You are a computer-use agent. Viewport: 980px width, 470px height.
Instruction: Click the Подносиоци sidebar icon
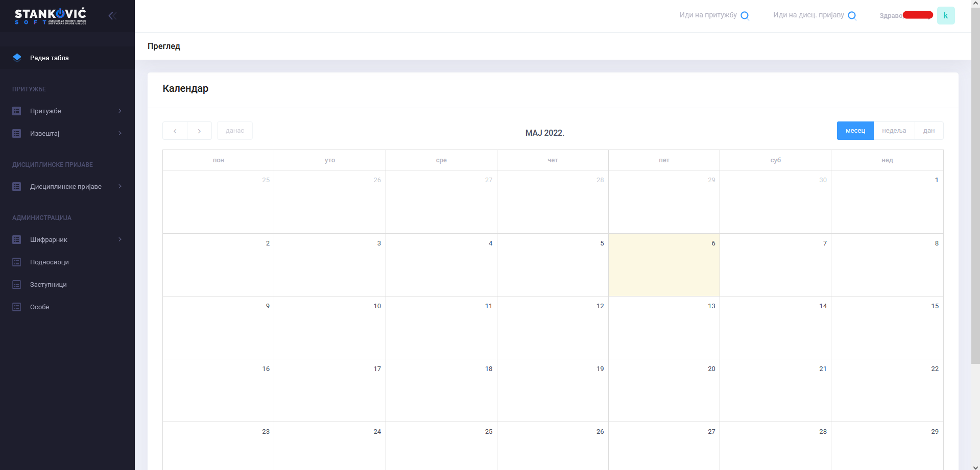click(17, 262)
